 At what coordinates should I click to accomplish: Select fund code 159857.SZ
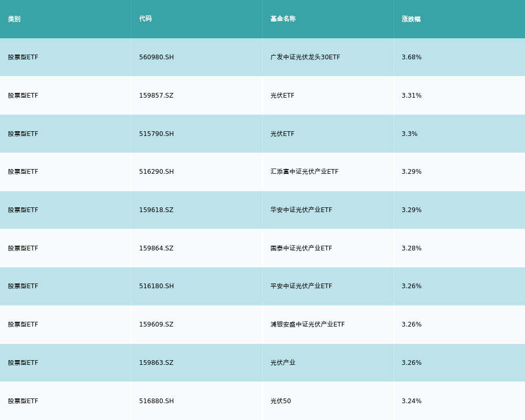pyautogui.click(x=156, y=96)
